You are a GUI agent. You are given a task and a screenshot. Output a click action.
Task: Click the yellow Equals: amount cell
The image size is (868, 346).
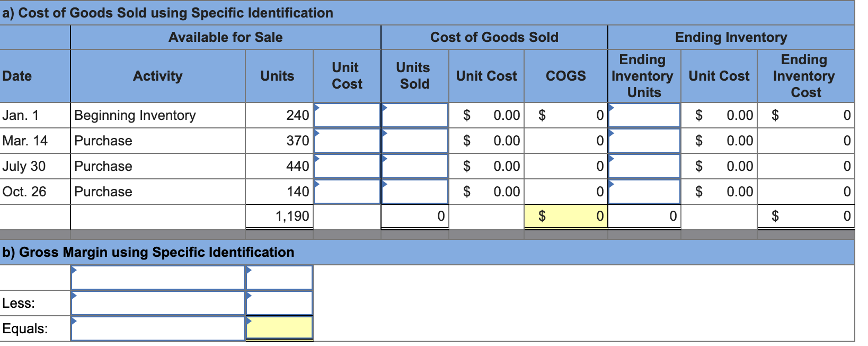point(279,328)
